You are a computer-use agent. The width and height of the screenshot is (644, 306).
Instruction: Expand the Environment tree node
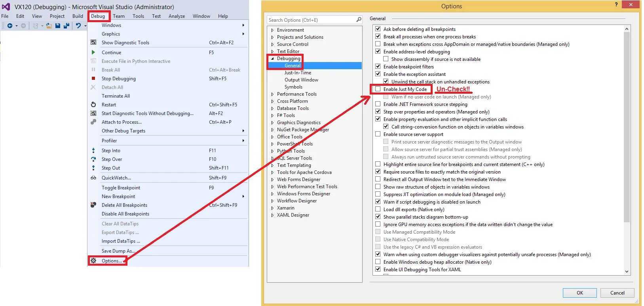(272, 30)
